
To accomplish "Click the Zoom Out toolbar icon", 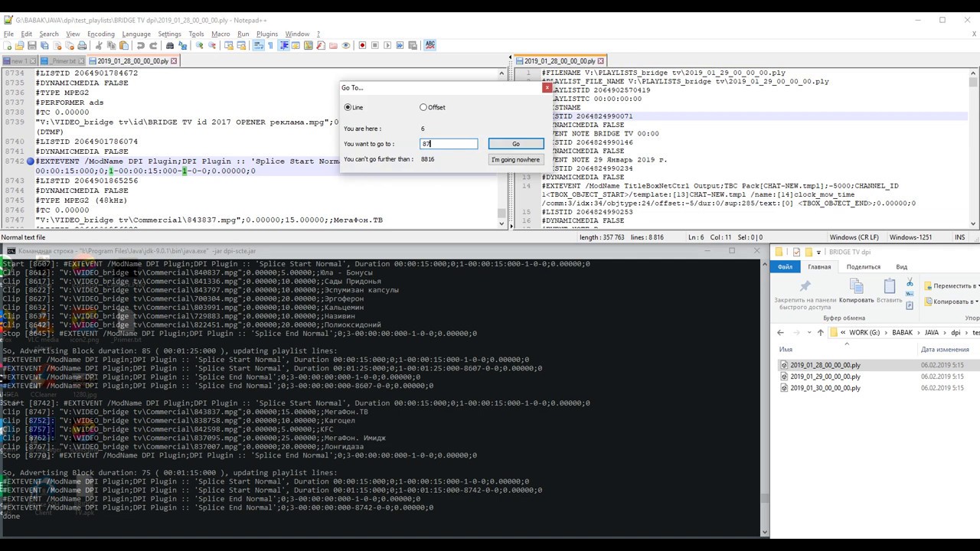I will point(211,45).
